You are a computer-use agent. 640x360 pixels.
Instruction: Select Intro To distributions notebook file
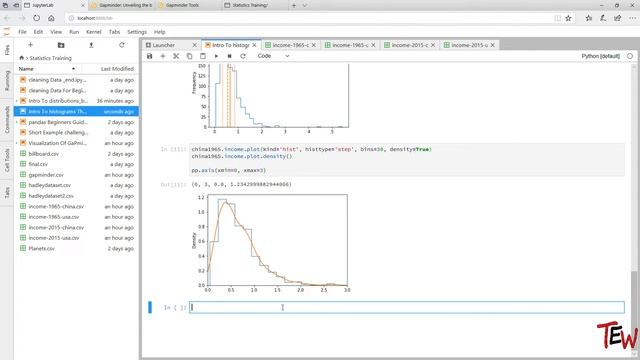coord(77,101)
